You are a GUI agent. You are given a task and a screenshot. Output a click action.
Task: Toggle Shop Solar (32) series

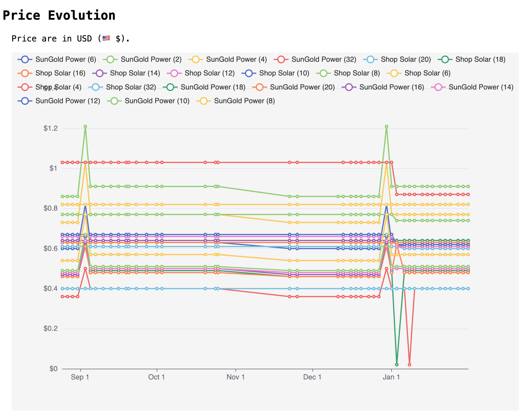122,87
